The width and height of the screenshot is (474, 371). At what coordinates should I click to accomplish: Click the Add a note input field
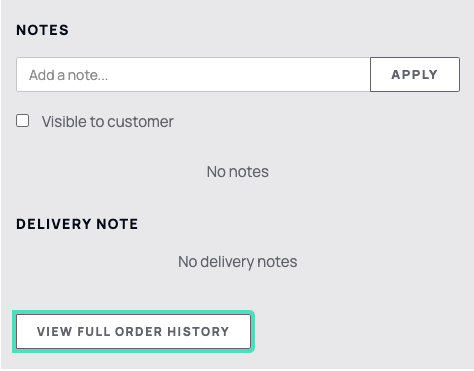click(193, 75)
